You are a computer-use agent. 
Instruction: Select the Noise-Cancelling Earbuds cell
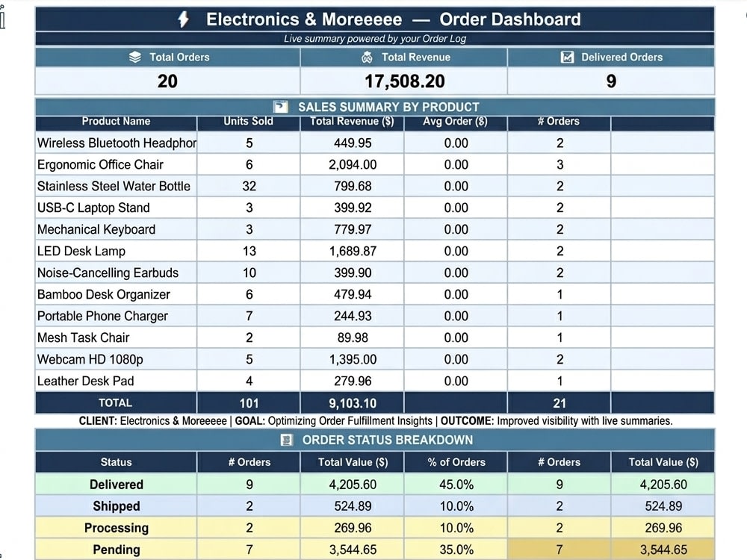(x=116, y=273)
